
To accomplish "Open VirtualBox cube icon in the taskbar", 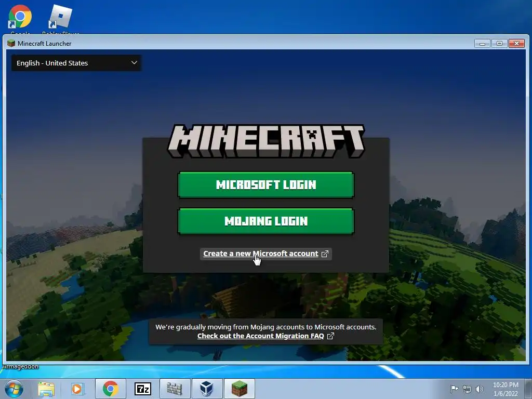I will coord(207,389).
